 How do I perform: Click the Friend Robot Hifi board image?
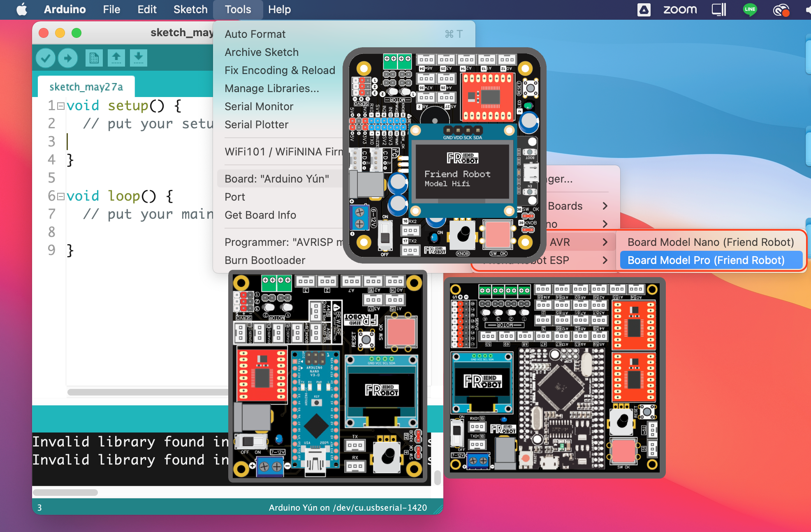pyautogui.click(x=445, y=155)
